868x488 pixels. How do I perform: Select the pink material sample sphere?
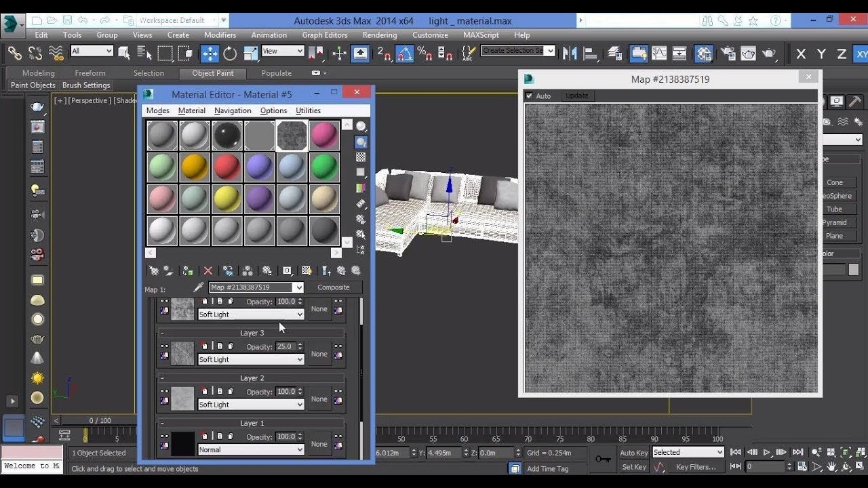(325, 136)
